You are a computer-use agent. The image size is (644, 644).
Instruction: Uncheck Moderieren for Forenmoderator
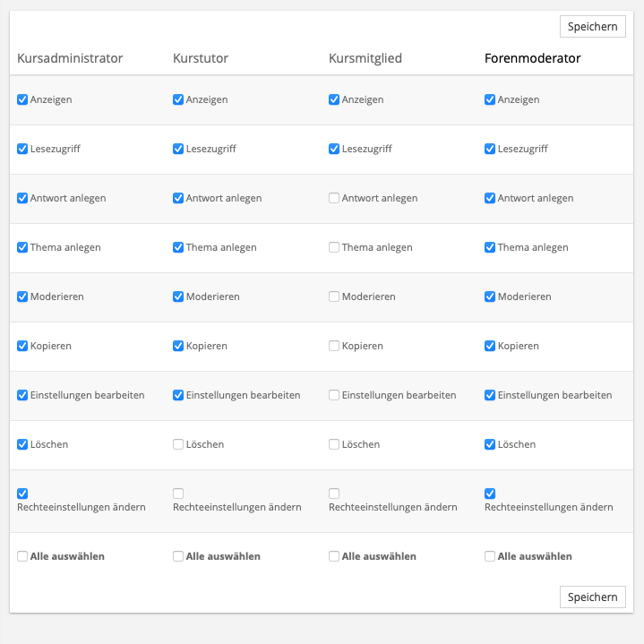coord(490,296)
